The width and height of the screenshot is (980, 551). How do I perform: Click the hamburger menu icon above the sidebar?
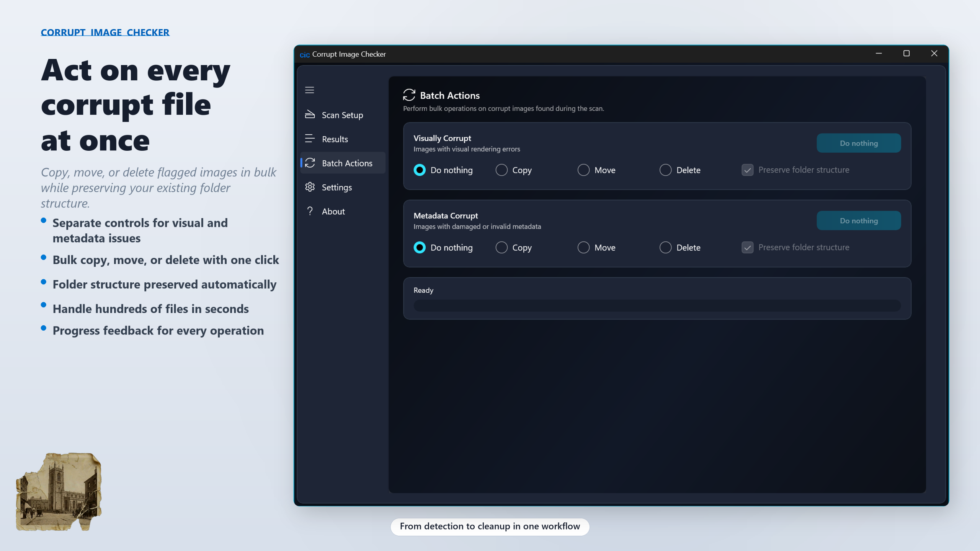point(309,90)
